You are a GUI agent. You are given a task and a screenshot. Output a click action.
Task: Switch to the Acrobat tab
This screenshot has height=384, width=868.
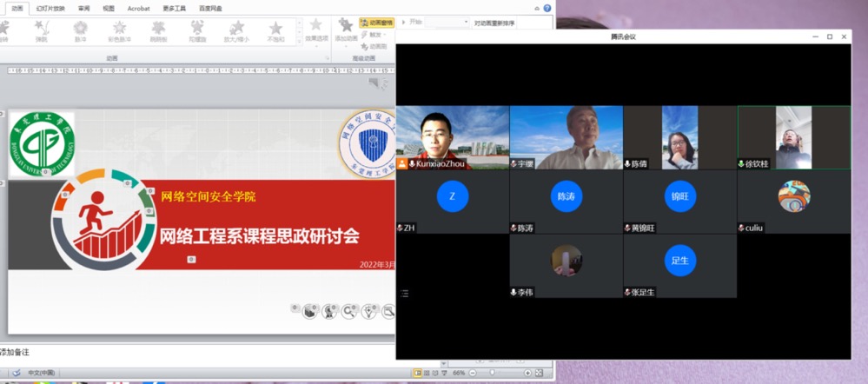click(x=138, y=9)
